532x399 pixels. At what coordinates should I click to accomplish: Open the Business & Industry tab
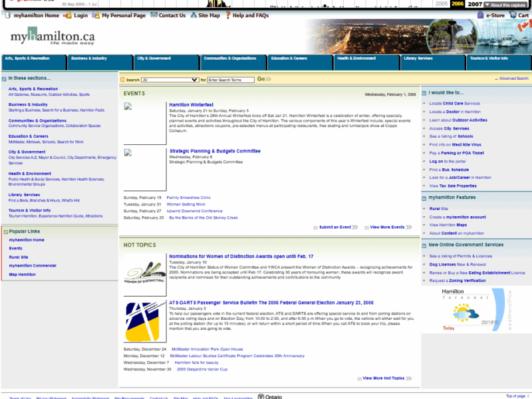pos(100,62)
